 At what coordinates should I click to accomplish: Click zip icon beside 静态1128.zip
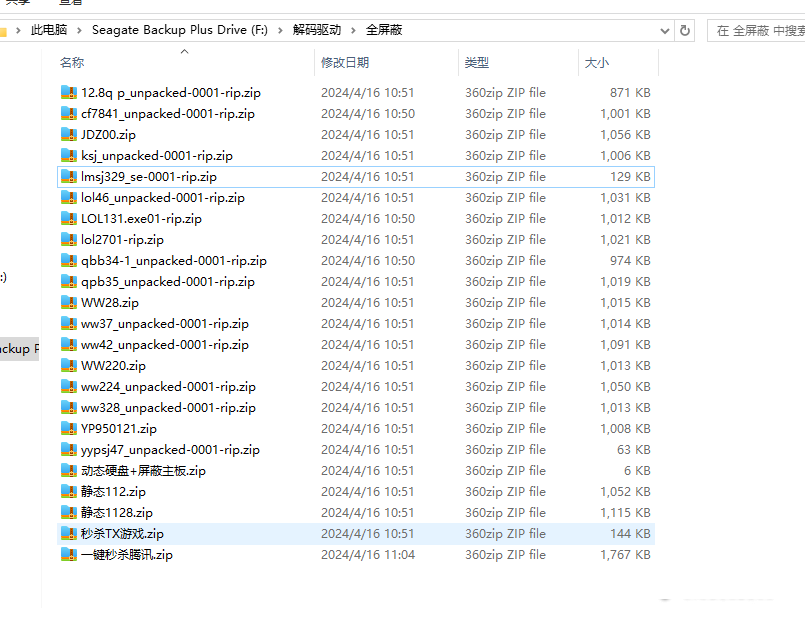[69, 513]
